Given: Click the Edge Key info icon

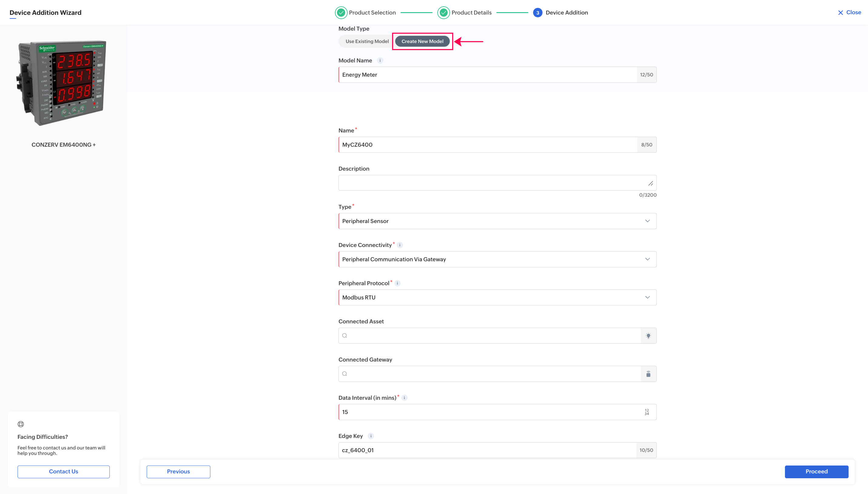Looking at the screenshot, I should (x=371, y=436).
